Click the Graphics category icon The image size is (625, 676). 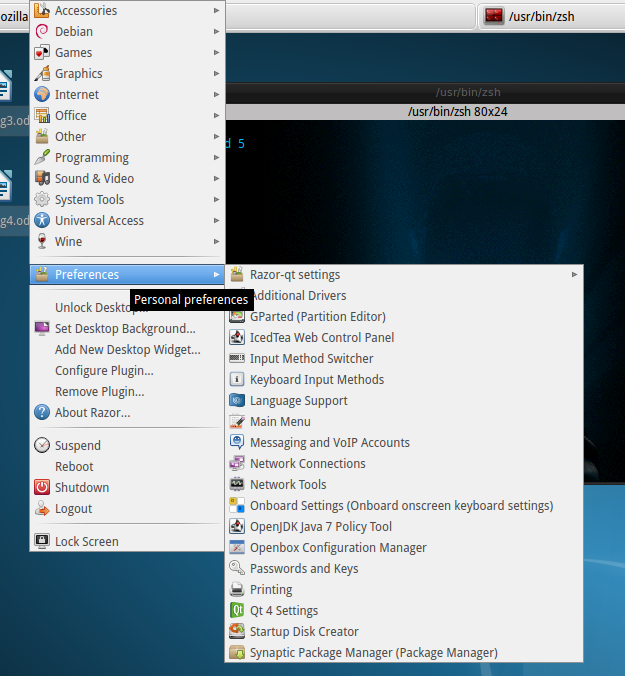pos(42,73)
